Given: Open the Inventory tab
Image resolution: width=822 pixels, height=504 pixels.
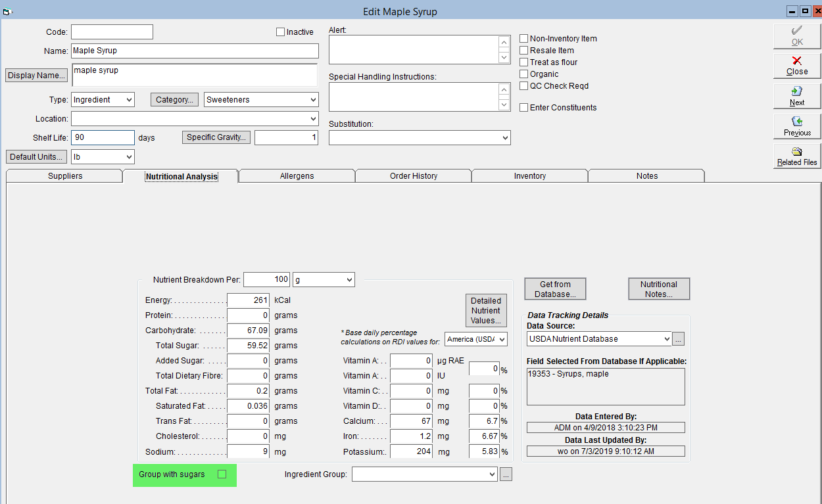Looking at the screenshot, I should tap(530, 176).
